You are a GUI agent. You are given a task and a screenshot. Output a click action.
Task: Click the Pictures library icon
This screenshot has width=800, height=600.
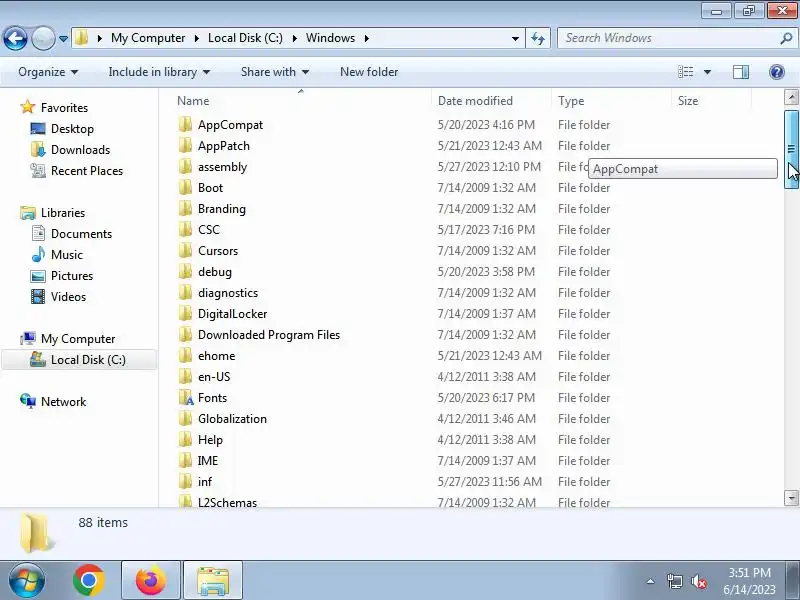[38, 276]
